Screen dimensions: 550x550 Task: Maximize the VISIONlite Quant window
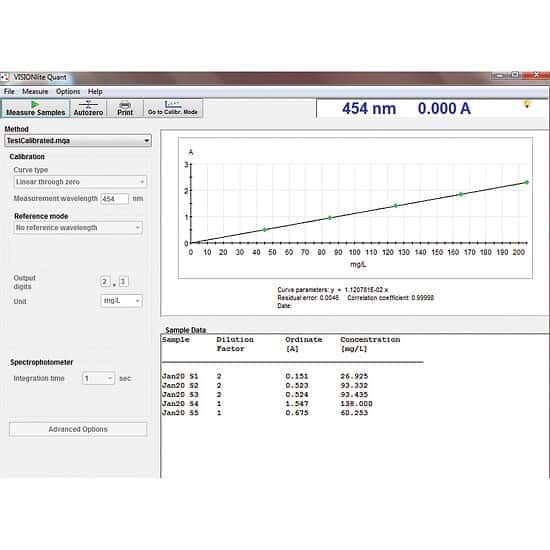(x=515, y=75)
